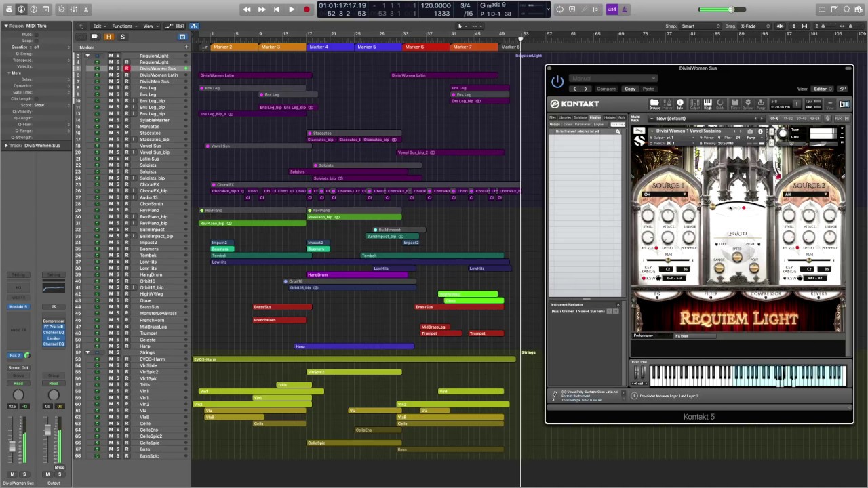Image resolution: width=868 pixels, height=488 pixels.
Task: Open the Edit menu in tracks area
Action: (x=98, y=26)
